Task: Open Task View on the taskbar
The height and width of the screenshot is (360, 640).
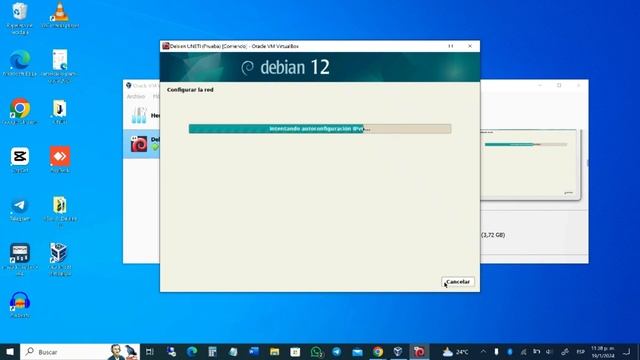Action: tap(149, 351)
